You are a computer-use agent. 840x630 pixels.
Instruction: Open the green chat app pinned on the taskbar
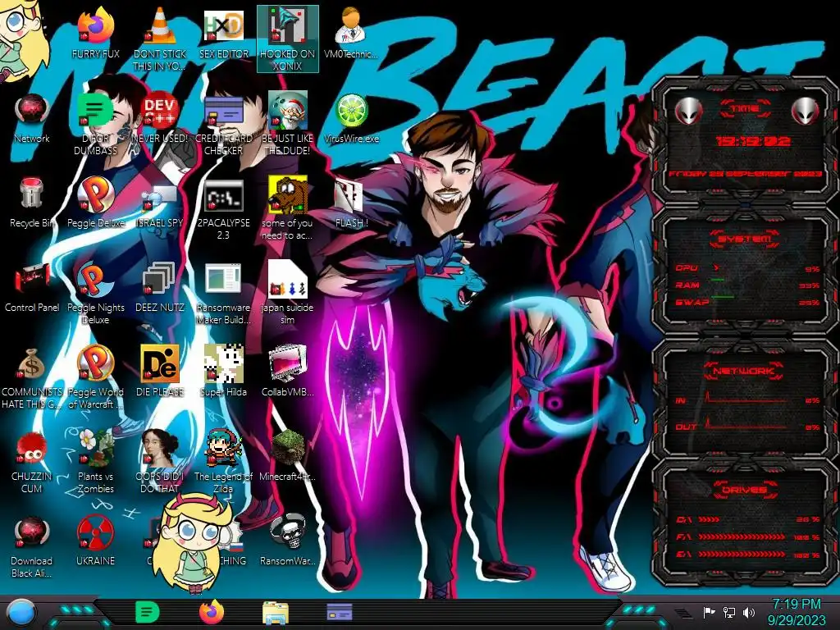coord(147,613)
